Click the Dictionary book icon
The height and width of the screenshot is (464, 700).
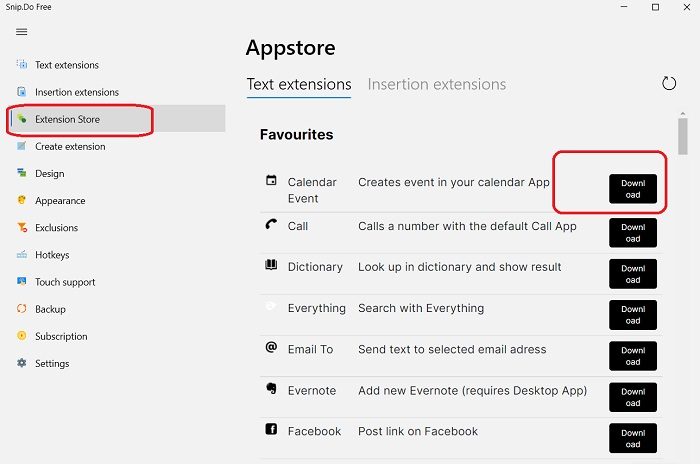coord(271,266)
